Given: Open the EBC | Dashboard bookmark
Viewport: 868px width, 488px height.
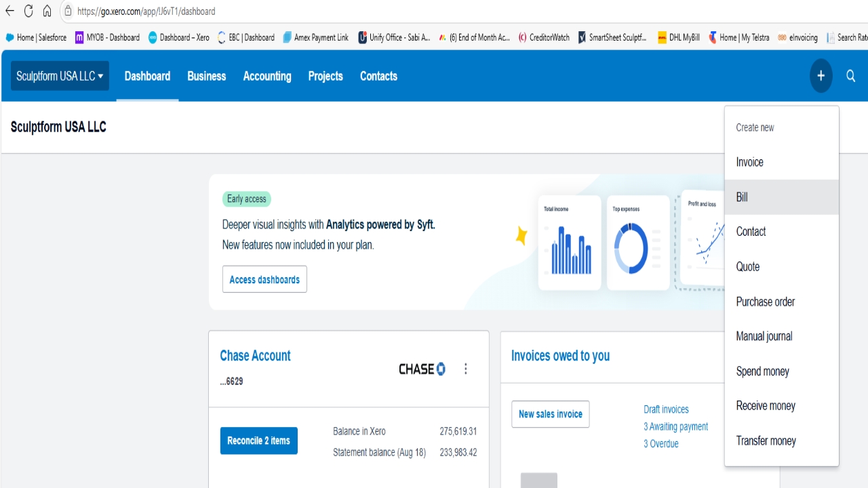Looking at the screenshot, I should [246, 37].
